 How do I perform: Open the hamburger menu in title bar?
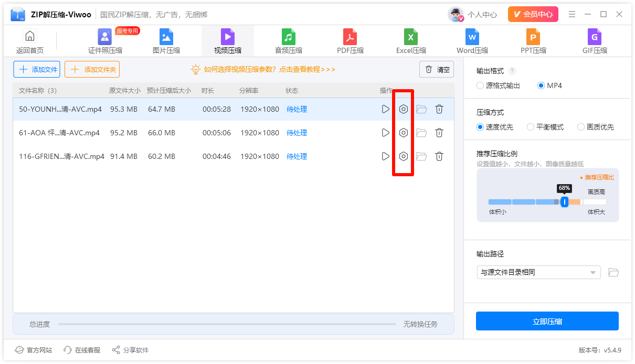click(572, 14)
